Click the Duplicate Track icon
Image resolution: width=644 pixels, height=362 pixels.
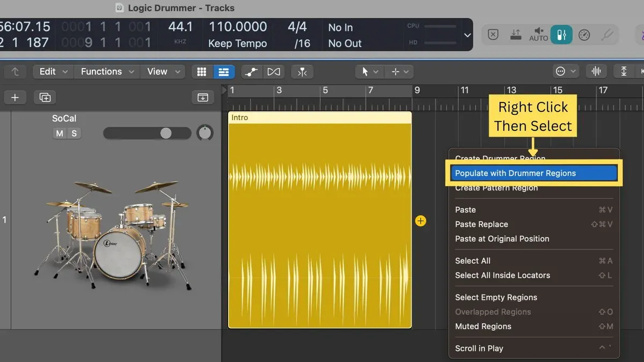pos(45,97)
